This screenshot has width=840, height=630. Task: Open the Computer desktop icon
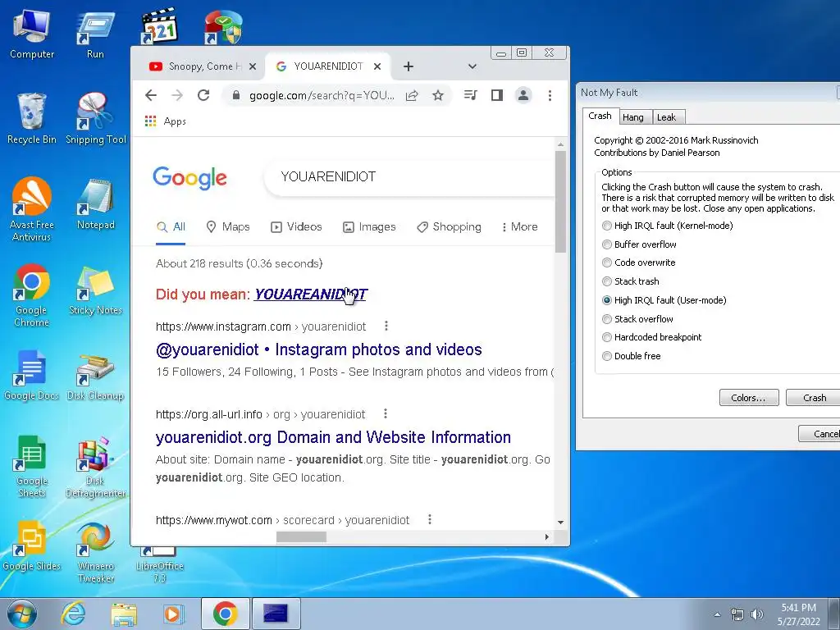pyautogui.click(x=32, y=34)
